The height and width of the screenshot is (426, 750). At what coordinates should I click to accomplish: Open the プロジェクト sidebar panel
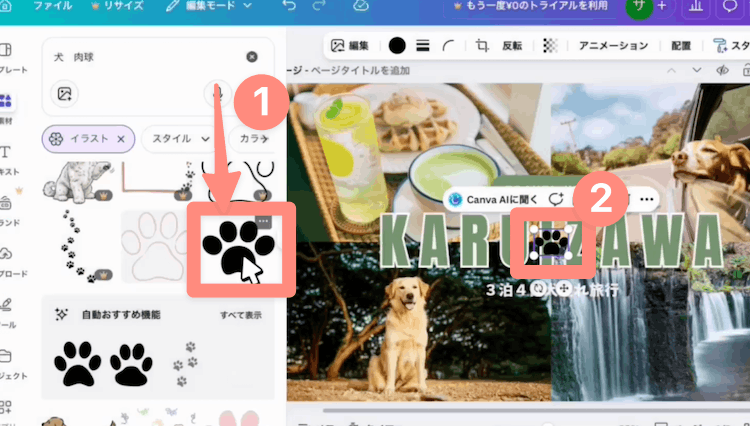tap(10, 364)
